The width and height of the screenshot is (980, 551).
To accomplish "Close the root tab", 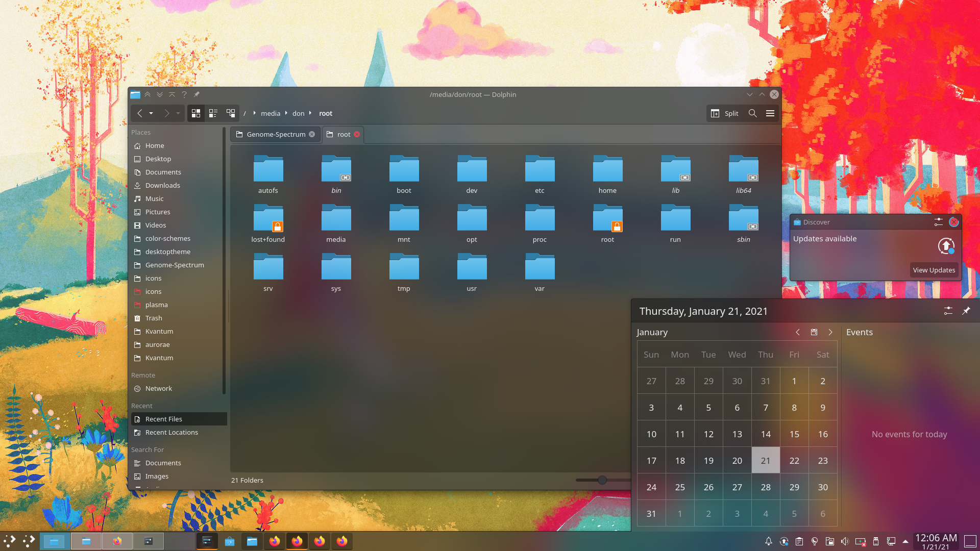I will 357,134.
